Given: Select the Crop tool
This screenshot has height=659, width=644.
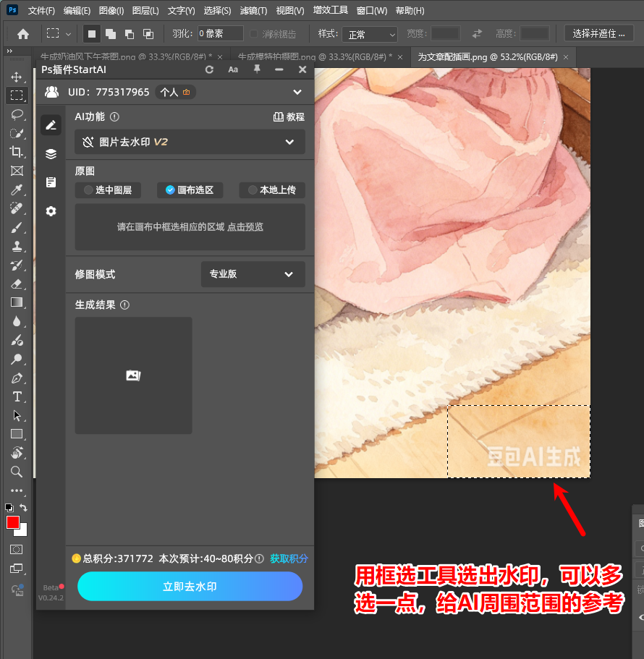Looking at the screenshot, I should coord(17,152).
